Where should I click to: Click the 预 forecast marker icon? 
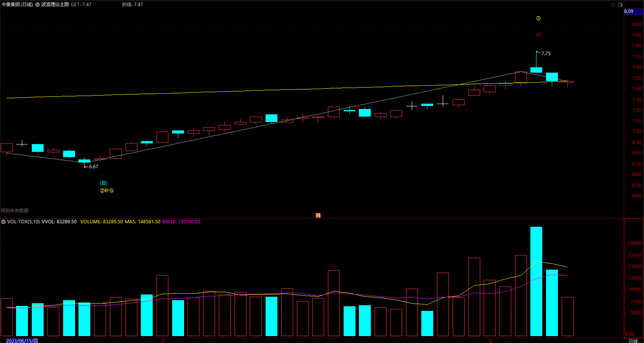click(x=318, y=216)
